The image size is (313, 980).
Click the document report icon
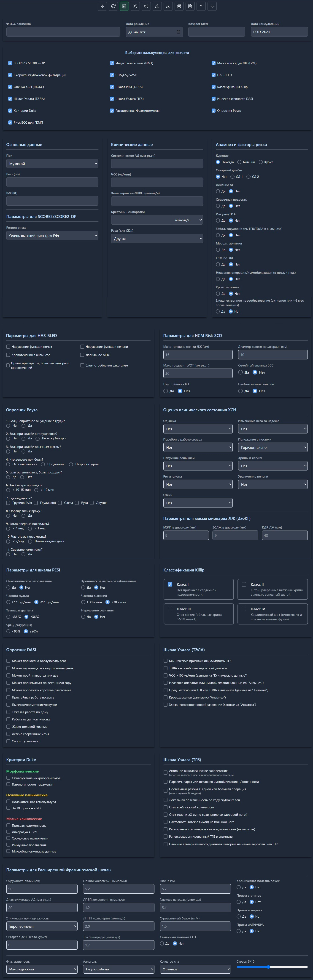[190, 6]
